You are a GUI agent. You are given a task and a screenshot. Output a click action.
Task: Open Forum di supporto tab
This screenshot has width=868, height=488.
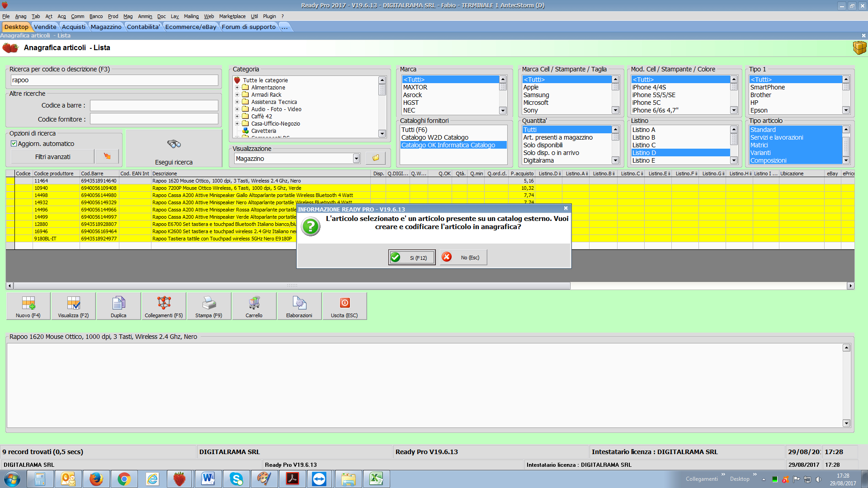(249, 27)
